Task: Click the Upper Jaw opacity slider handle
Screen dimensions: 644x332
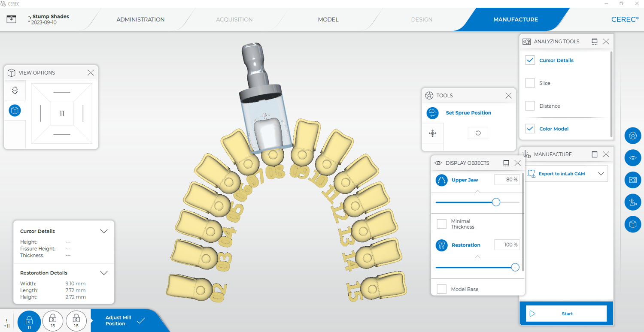Action: (496, 202)
